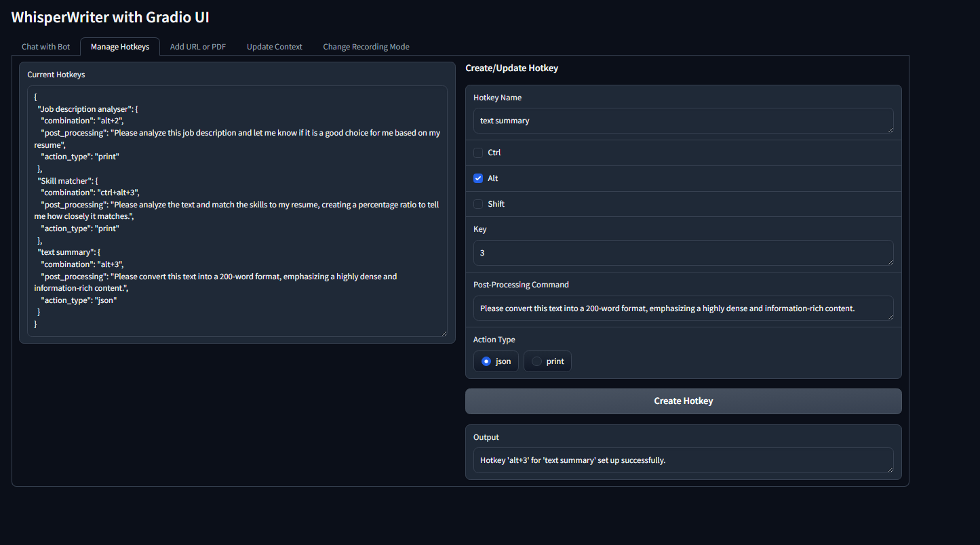Click the Output box resize handle
The height and width of the screenshot is (545, 980).
[x=890, y=469]
